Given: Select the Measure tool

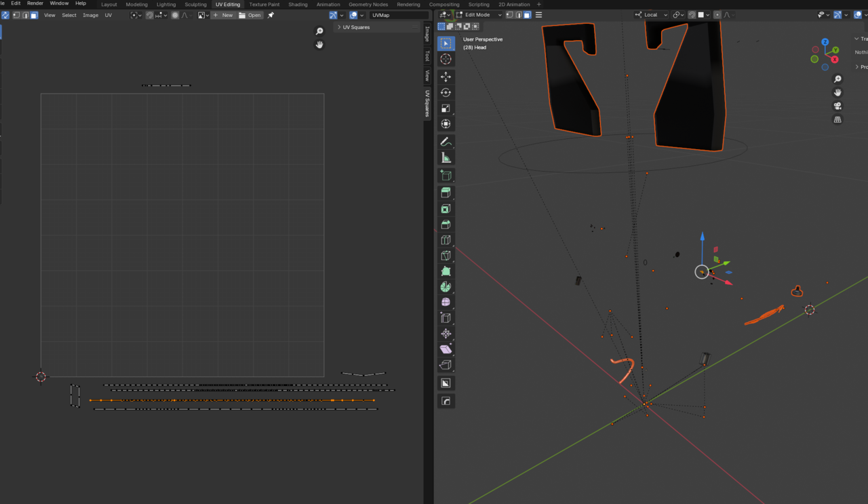Looking at the screenshot, I should (446, 157).
